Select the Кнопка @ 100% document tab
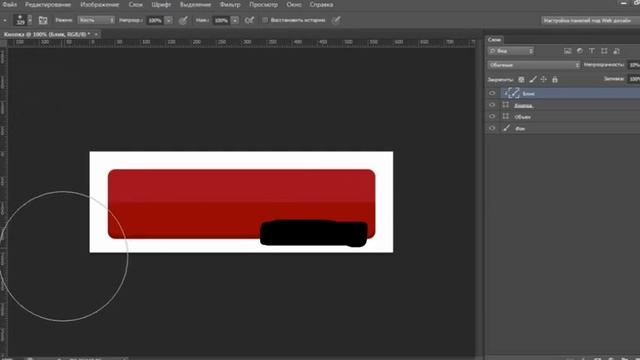640x360 pixels. (x=47, y=34)
